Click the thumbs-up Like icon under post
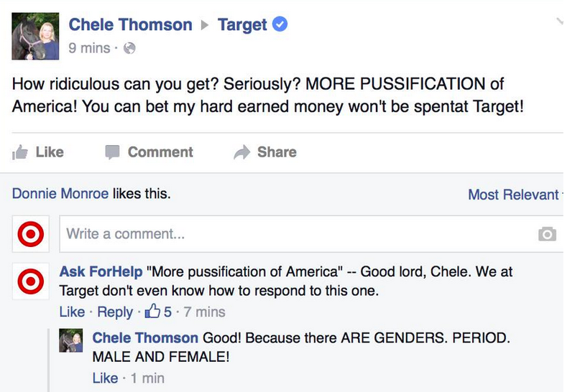Image resolution: width=575 pixels, height=392 pixels. (x=20, y=152)
